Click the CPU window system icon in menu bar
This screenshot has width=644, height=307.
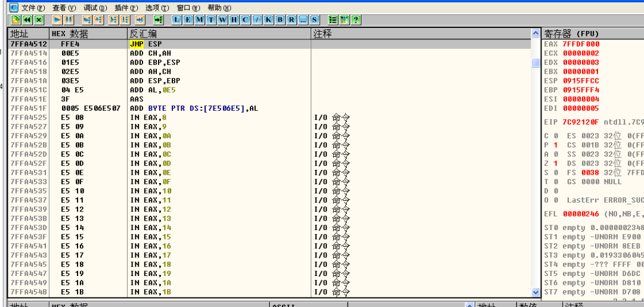pyautogui.click(x=14, y=7)
